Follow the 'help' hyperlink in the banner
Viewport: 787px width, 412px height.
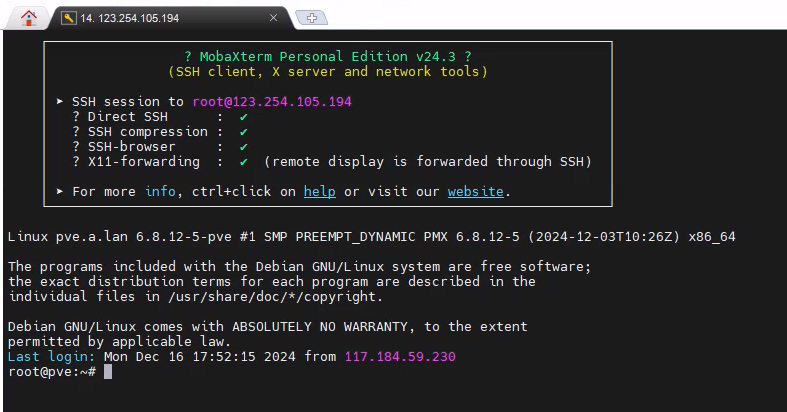[320, 192]
